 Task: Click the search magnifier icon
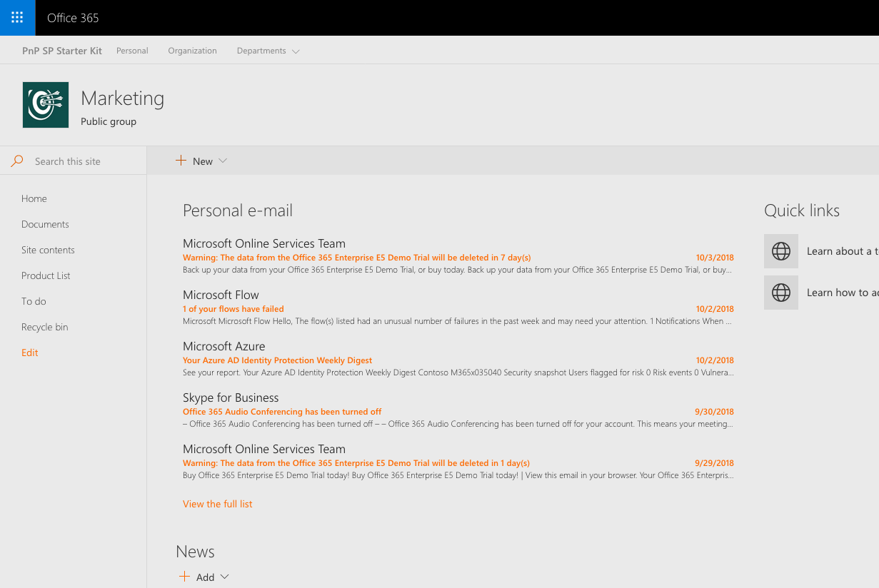17,161
